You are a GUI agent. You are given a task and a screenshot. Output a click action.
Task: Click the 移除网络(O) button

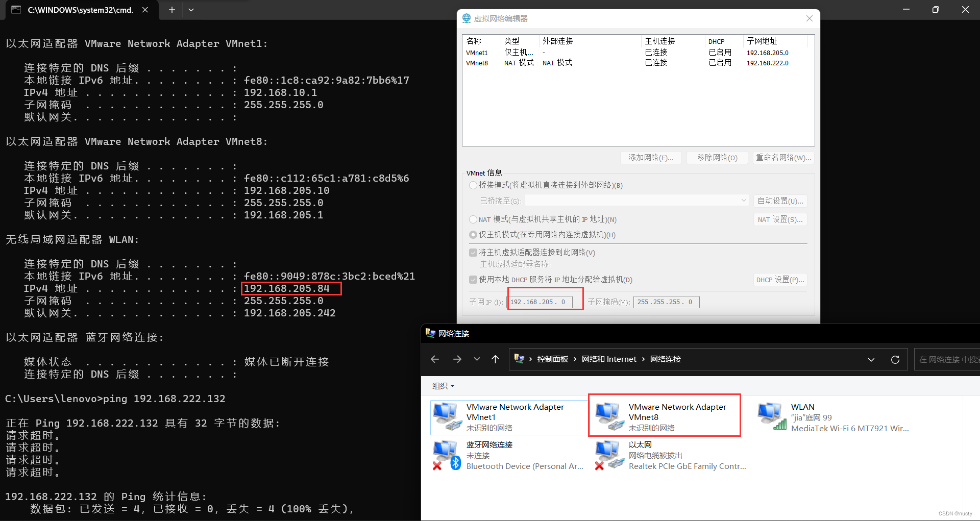coord(717,158)
